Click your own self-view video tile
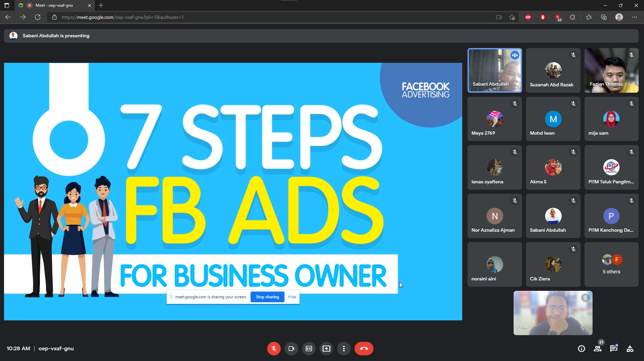The image size is (644, 361). [x=553, y=313]
